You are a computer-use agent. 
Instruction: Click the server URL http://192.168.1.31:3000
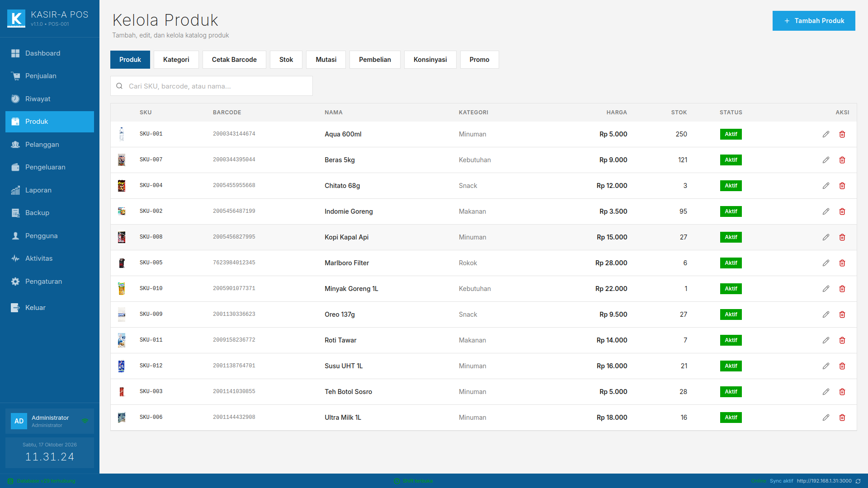(824, 481)
